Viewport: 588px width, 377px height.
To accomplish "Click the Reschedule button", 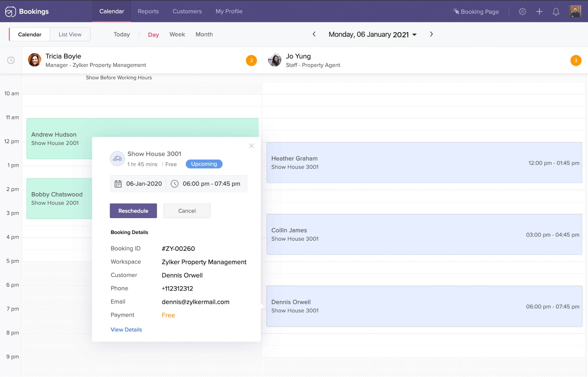I will point(133,211).
